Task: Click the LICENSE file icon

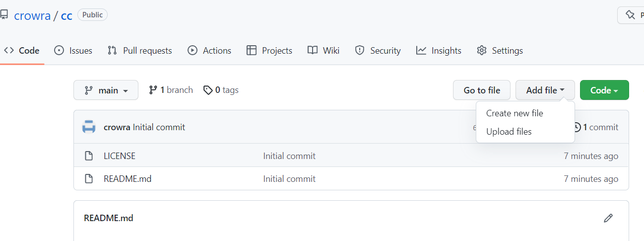Action: pyautogui.click(x=89, y=156)
